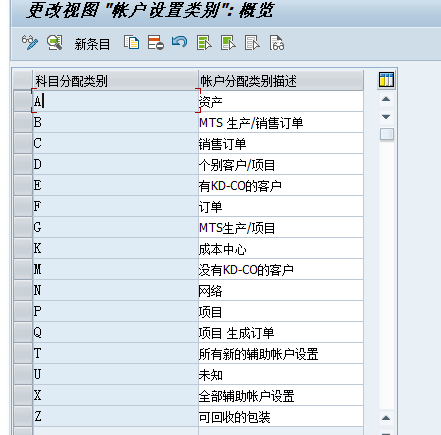Click the vertical scrollbar thumb
The width and height of the screenshot is (441, 435).
pos(387,134)
